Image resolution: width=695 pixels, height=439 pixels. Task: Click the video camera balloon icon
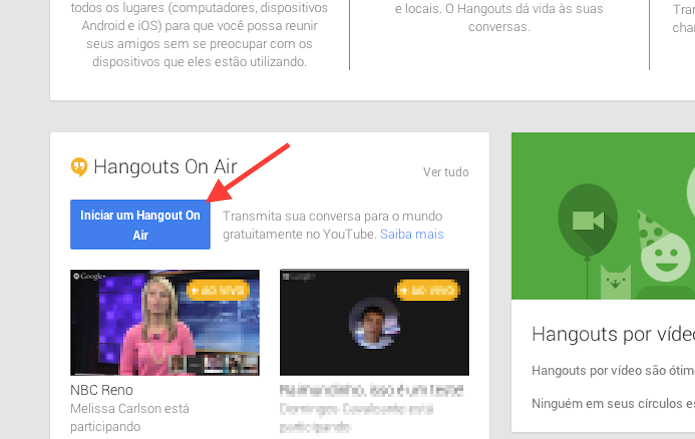tap(588, 220)
